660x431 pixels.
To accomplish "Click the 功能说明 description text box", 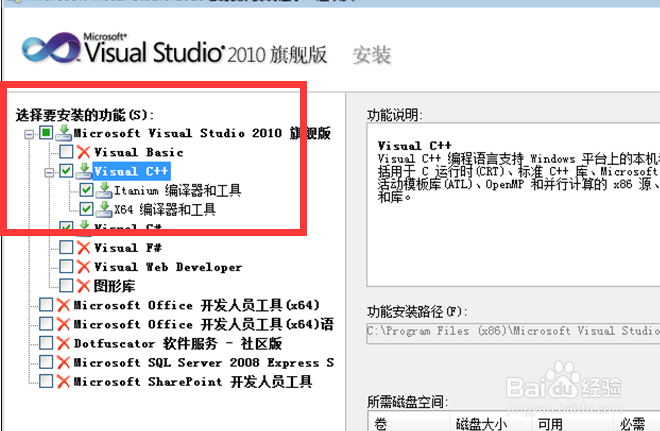I will click(514, 205).
